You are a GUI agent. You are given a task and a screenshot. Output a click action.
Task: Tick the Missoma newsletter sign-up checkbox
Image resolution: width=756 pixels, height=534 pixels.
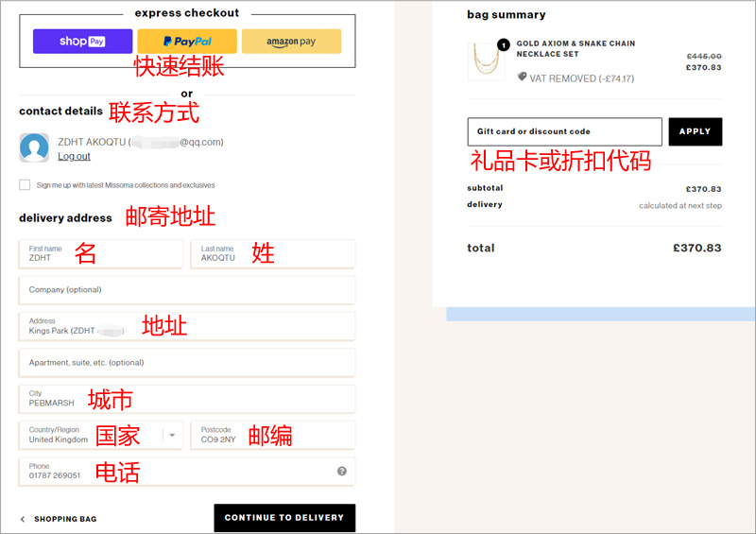coord(25,184)
